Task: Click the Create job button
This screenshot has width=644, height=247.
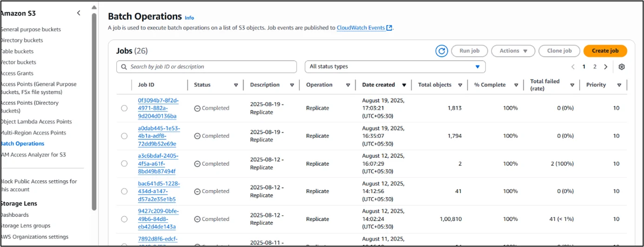Action: pyautogui.click(x=605, y=51)
